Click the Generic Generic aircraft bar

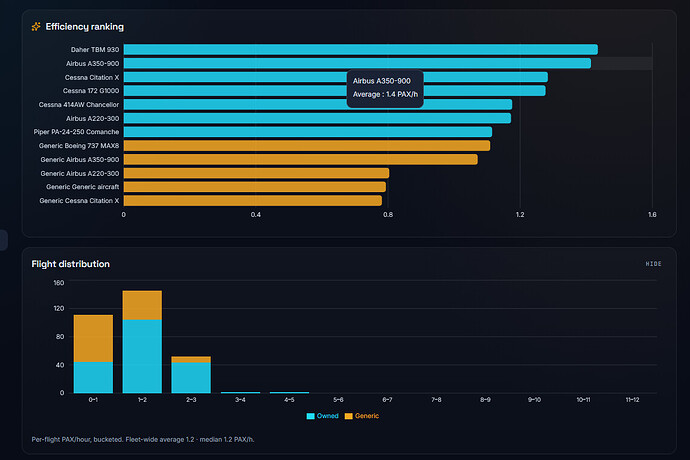point(255,187)
